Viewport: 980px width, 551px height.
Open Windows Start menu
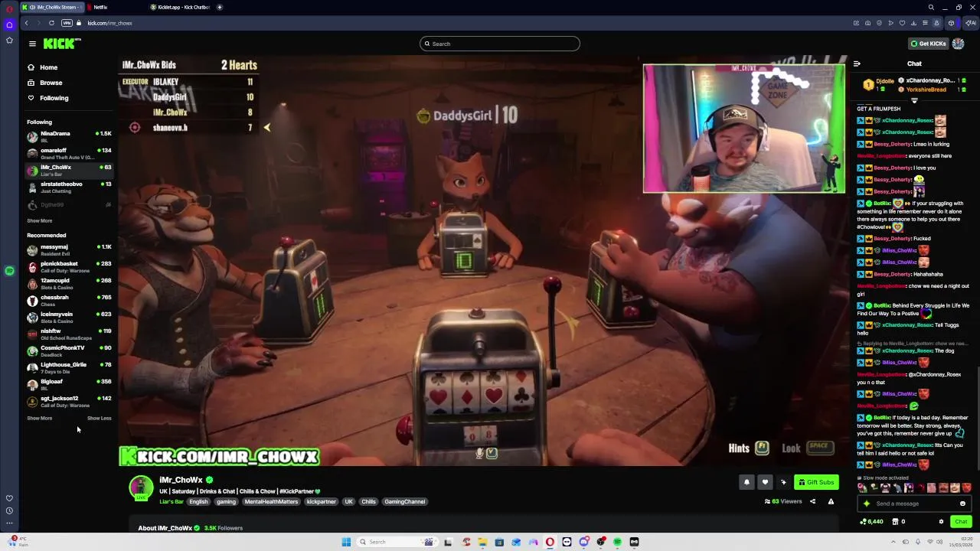tap(346, 542)
